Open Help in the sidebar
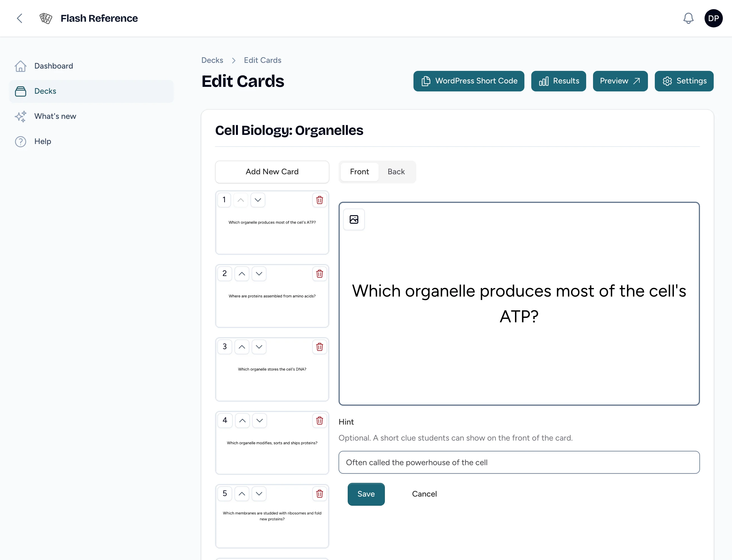This screenshot has width=732, height=560. [91, 141]
